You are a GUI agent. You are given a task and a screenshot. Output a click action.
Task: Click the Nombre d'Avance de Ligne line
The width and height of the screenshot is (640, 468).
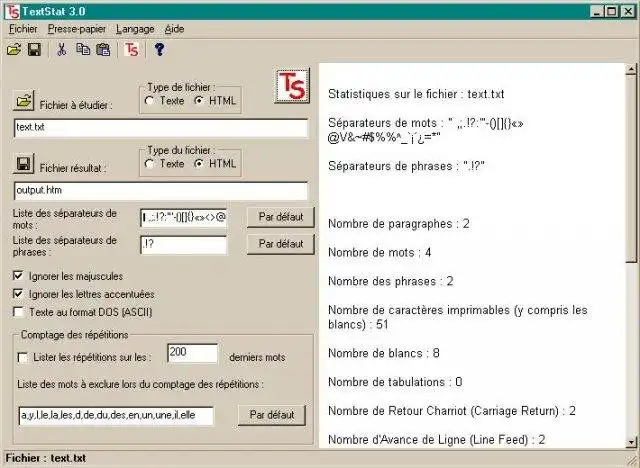(x=437, y=439)
